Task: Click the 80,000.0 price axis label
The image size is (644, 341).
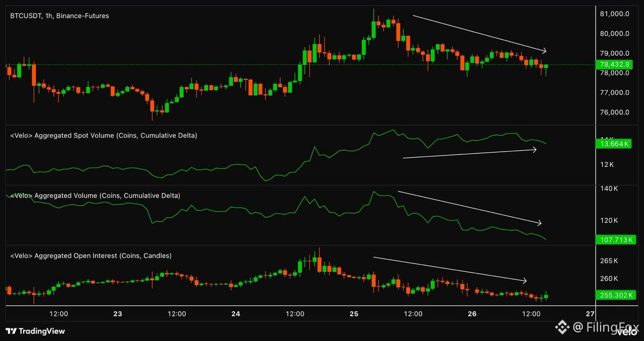Action: [x=615, y=33]
